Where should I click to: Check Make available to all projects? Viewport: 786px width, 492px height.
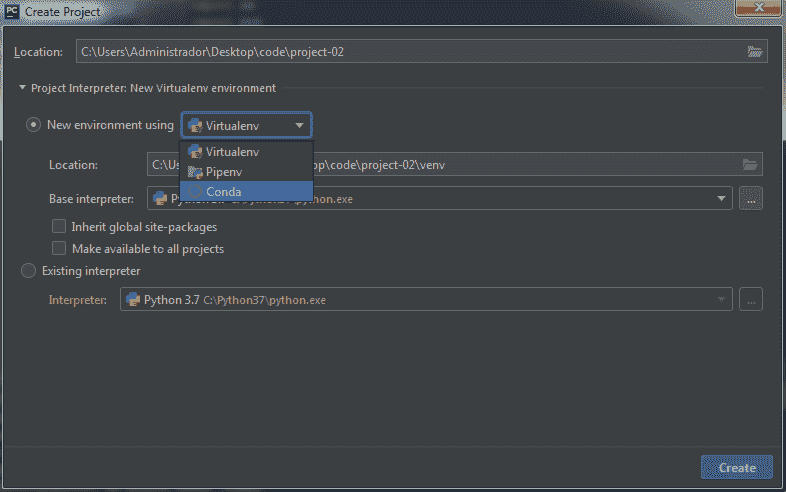pos(59,248)
